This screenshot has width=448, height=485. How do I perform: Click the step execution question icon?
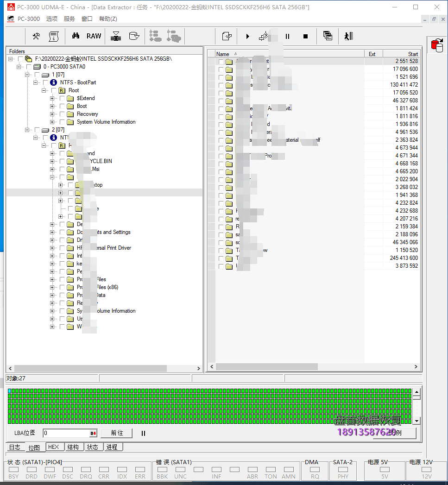coord(264,36)
